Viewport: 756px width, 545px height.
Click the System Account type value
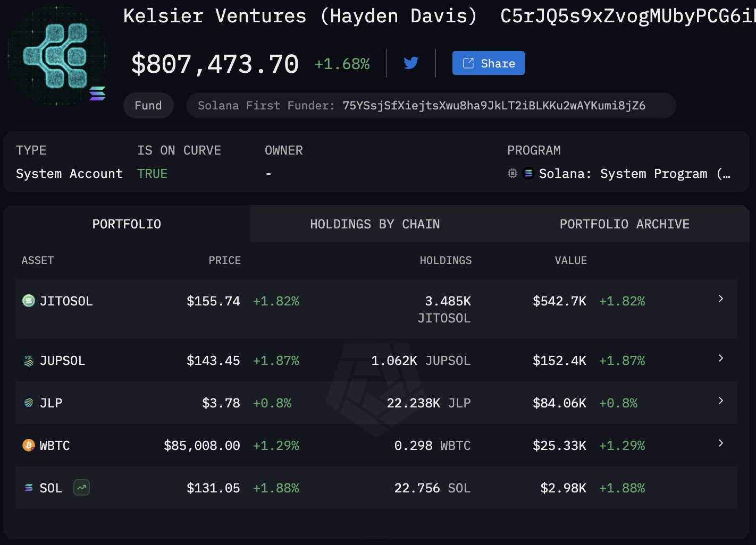(x=69, y=174)
